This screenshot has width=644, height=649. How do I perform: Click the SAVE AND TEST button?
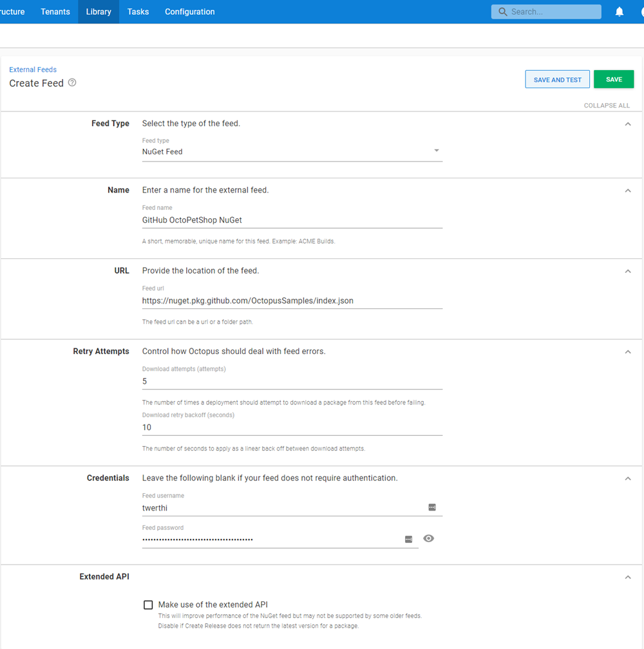click(x=557, y=79)
